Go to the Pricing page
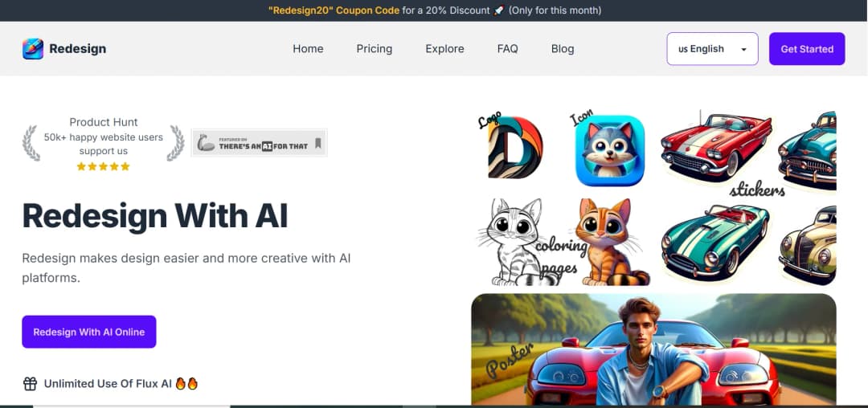Screen dimensions: 868x408 pyautogui.click(x=375, y=49)
